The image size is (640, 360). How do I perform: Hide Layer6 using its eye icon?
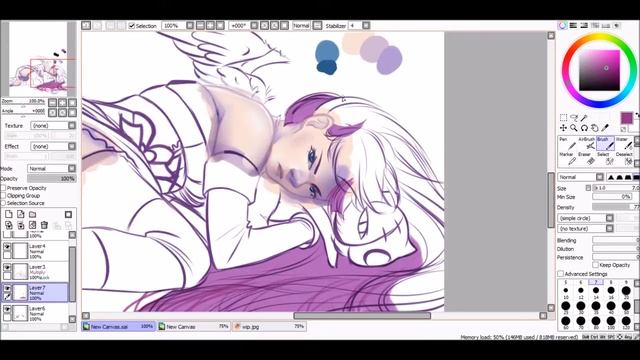coord(7,309)
